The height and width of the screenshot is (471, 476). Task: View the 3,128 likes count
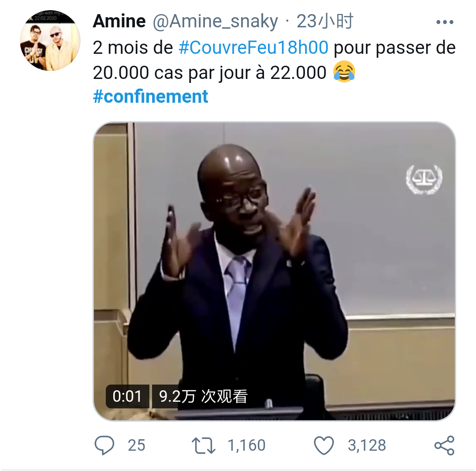coord(367,445)
